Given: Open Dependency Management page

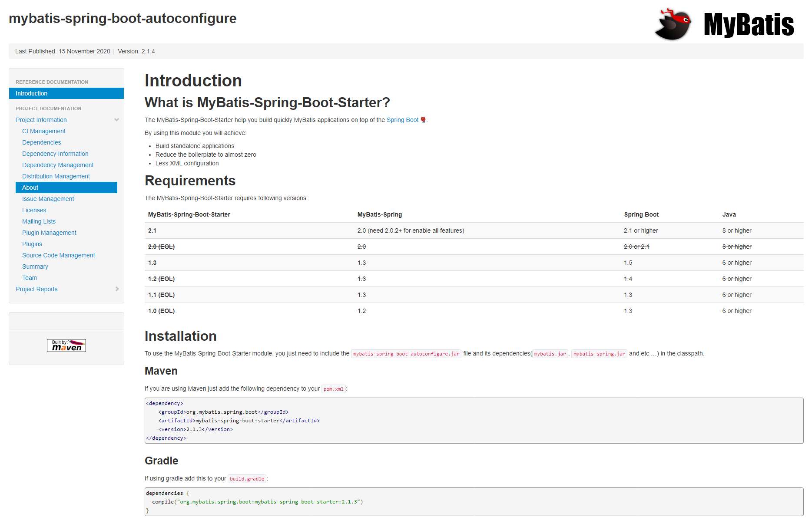Looking at the screenshot, I should click(58, 165).
